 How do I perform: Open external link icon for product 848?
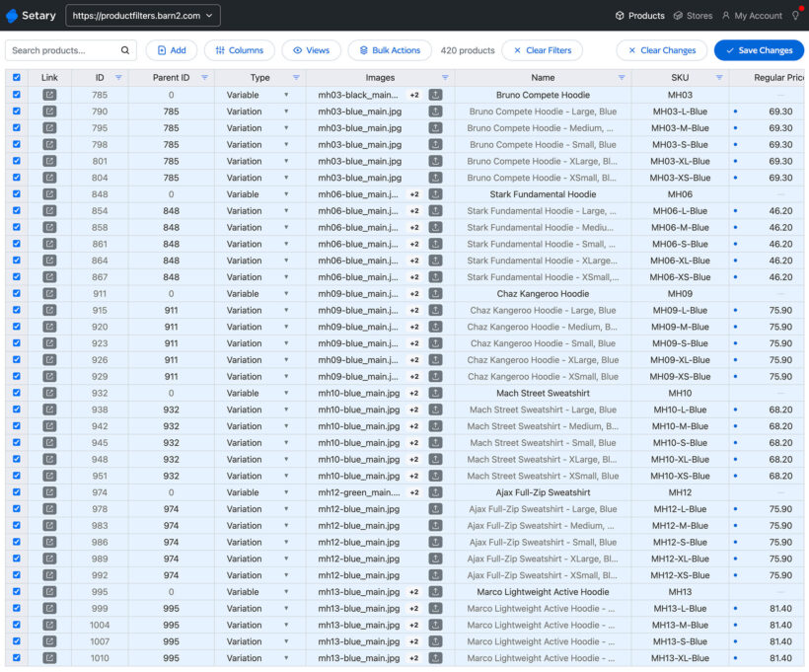tap(49, 194)
